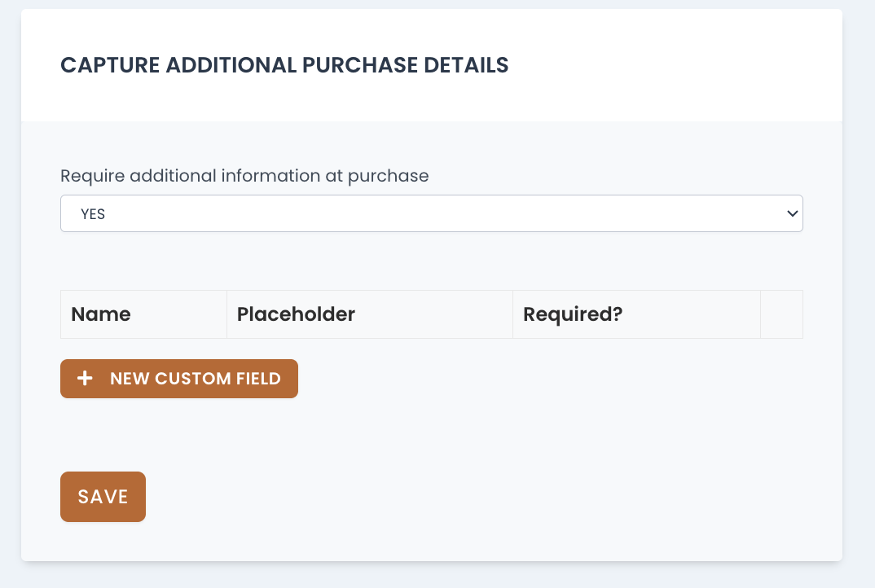Click the "Require additional information at purchase" label
Image resolution: width=875 pixels, height=588 pixels.
pyautogui.click(x=244, y=175)
